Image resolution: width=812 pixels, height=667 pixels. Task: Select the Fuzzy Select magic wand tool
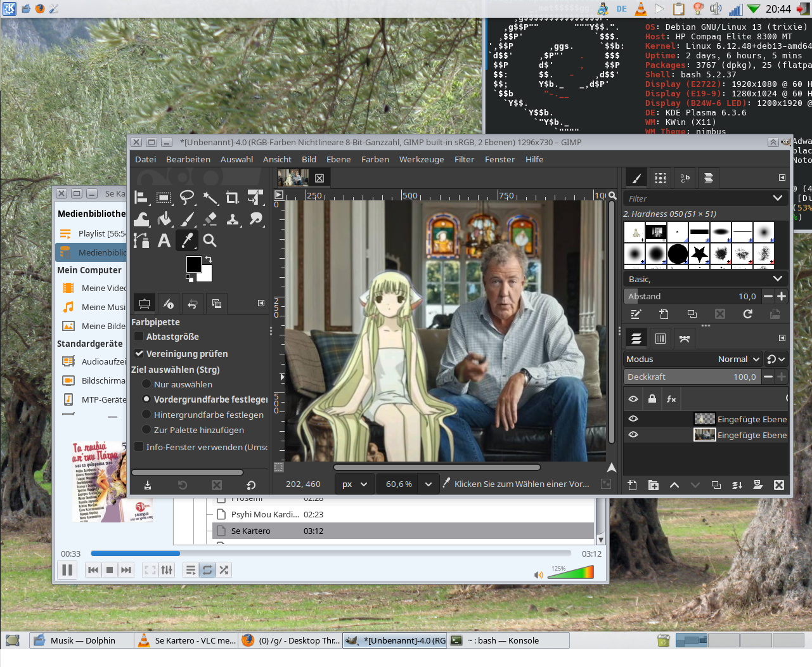pos(210,198)
